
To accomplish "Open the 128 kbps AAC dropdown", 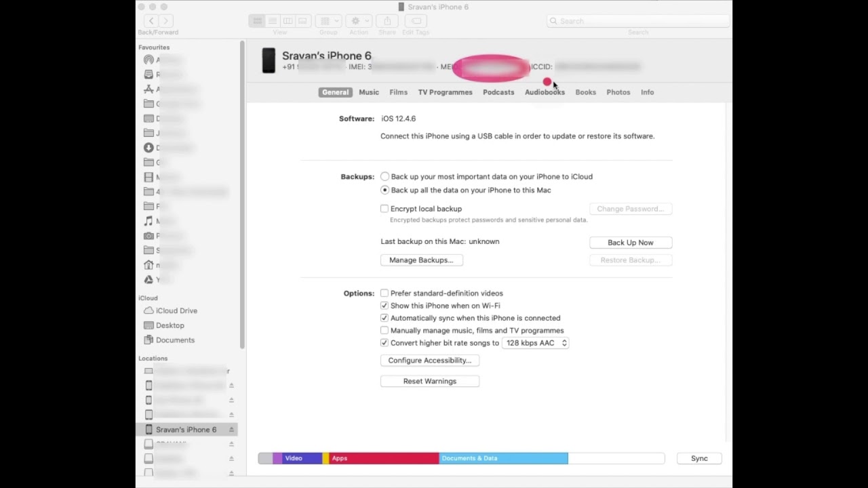I will tap(535, 343).
